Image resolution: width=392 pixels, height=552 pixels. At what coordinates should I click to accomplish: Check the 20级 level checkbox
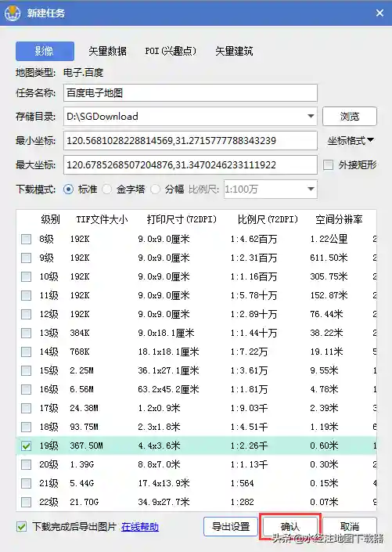click(x=26, y=464)
